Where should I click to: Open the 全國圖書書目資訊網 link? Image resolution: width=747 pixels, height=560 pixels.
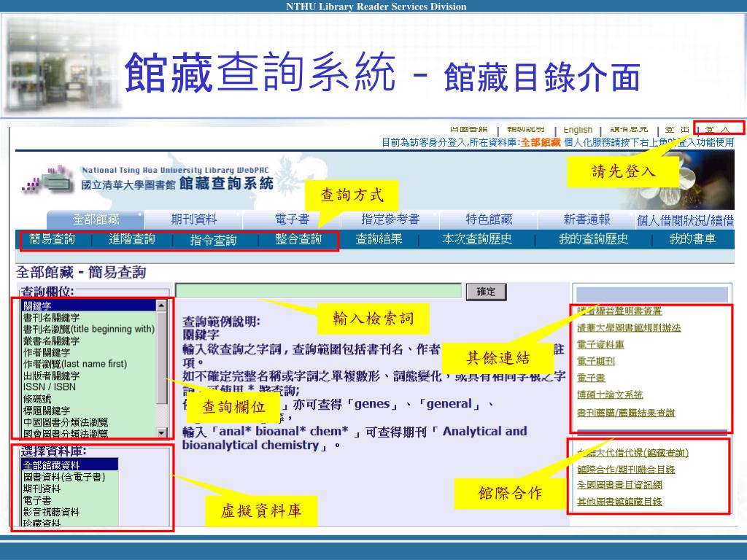pos(619,485)
